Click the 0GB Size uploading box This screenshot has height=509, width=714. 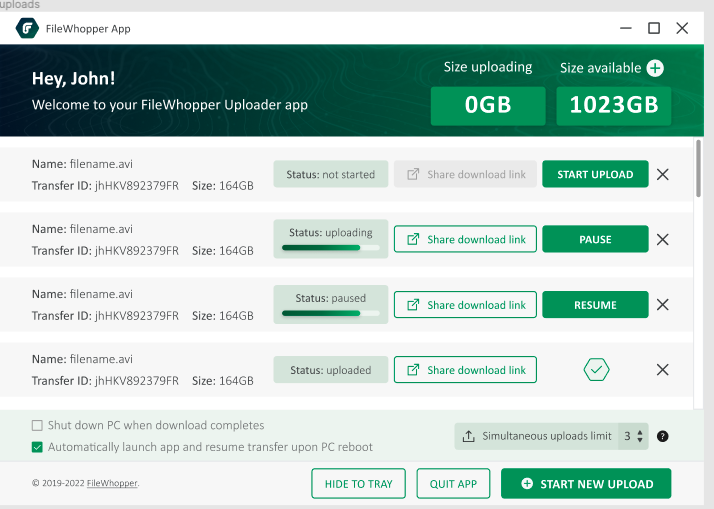pos(488,106)
